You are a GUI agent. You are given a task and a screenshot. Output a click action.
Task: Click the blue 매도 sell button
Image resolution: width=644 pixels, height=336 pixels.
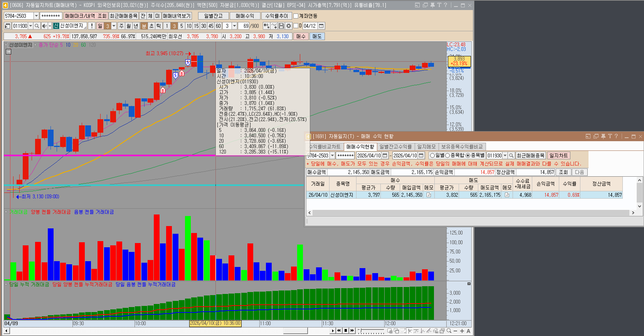point(317,36)
